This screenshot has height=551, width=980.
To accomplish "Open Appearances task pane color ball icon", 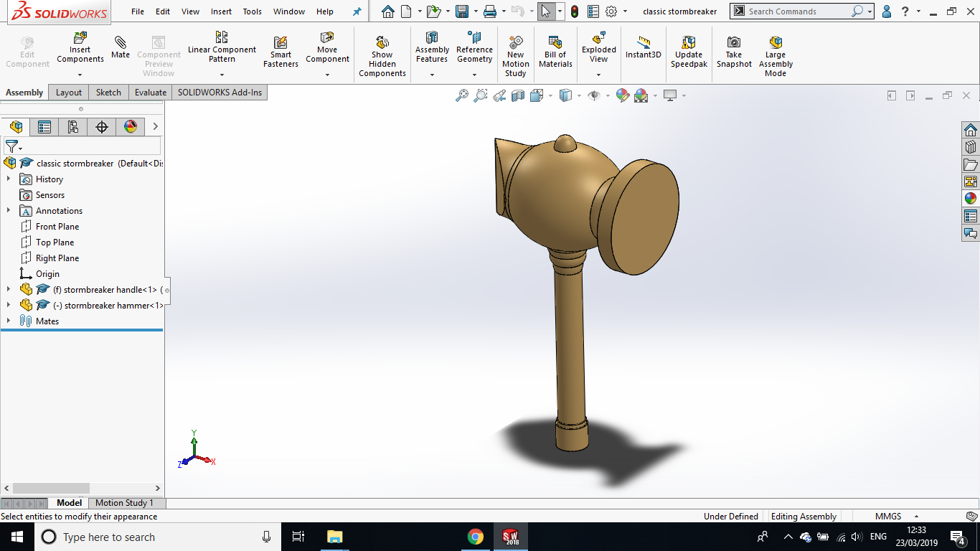I will coord(971,199).
